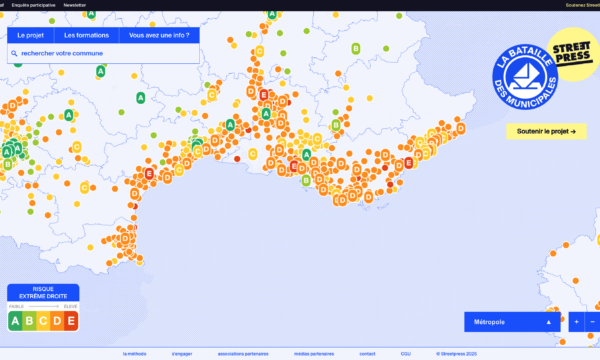This screenshot has width=600, height=360.
Task: Zoom in with the plus button
Action: point(576,322)
